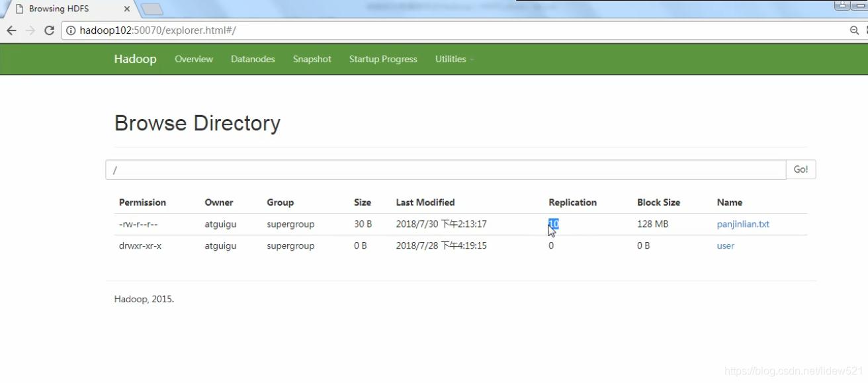This screenshot has width=868, height=383.
Task: Click supergroup in the user row
Action: 290,245
